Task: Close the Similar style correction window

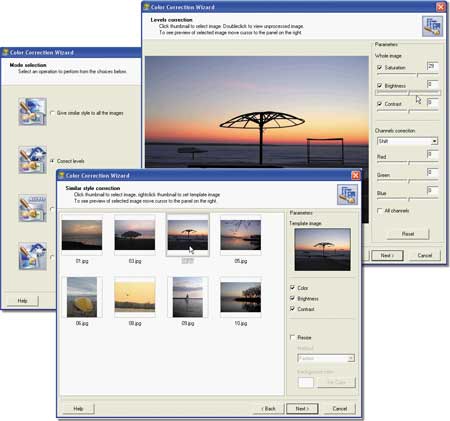Action: [356, 175]
